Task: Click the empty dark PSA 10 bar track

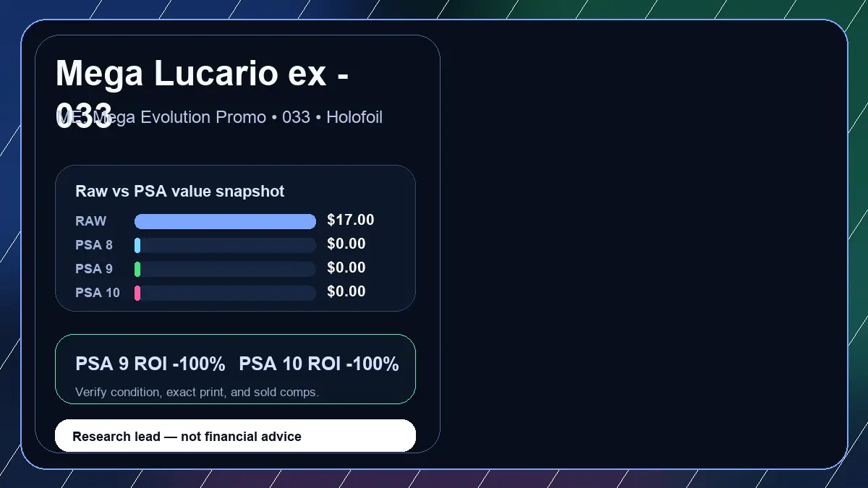Action: click(228, 293)
